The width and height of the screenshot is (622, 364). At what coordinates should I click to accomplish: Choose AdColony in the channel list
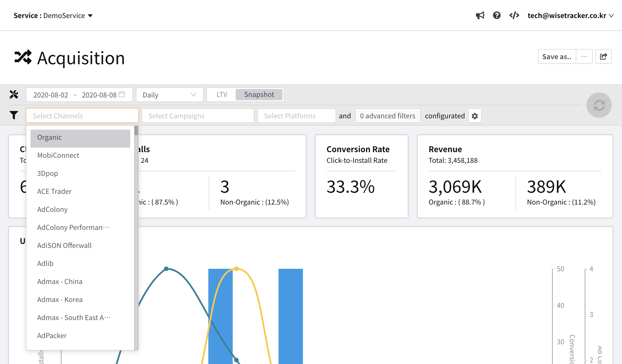click(x=52, y=210)
